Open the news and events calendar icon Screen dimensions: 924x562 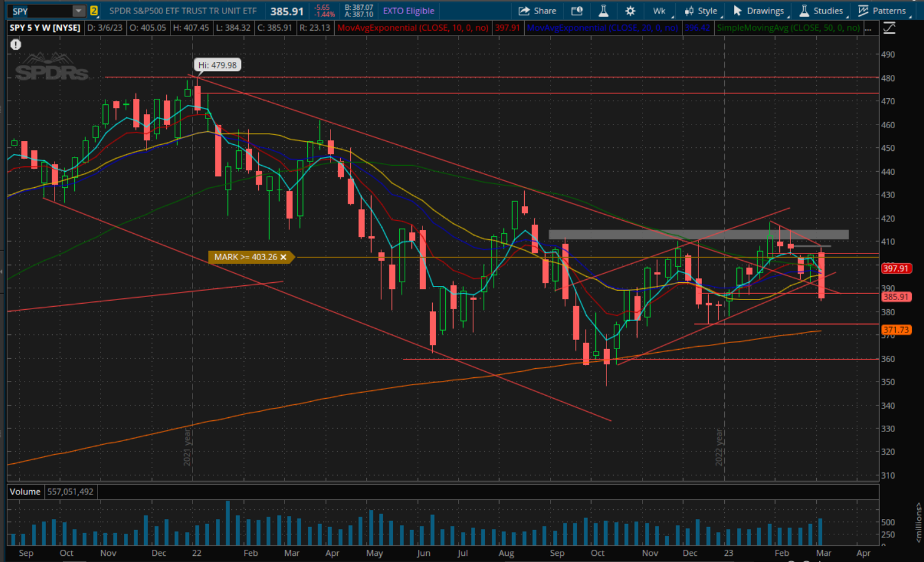(577, 11)
